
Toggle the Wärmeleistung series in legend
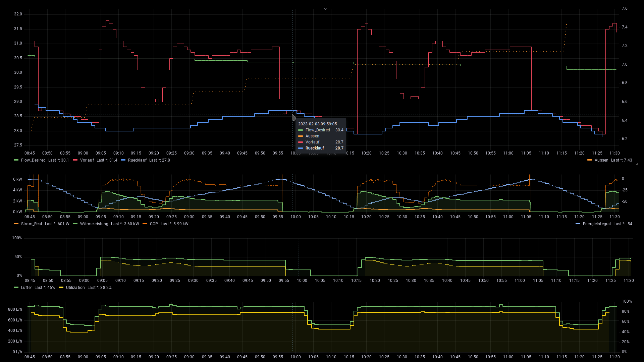coord(94,224)
